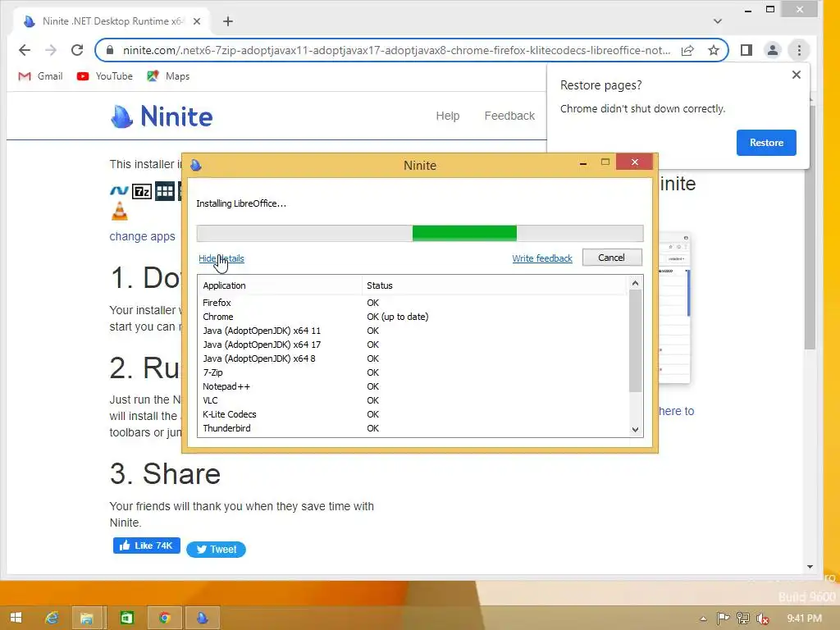Open the tab search dropdown arrow

[x=718, y=21]
